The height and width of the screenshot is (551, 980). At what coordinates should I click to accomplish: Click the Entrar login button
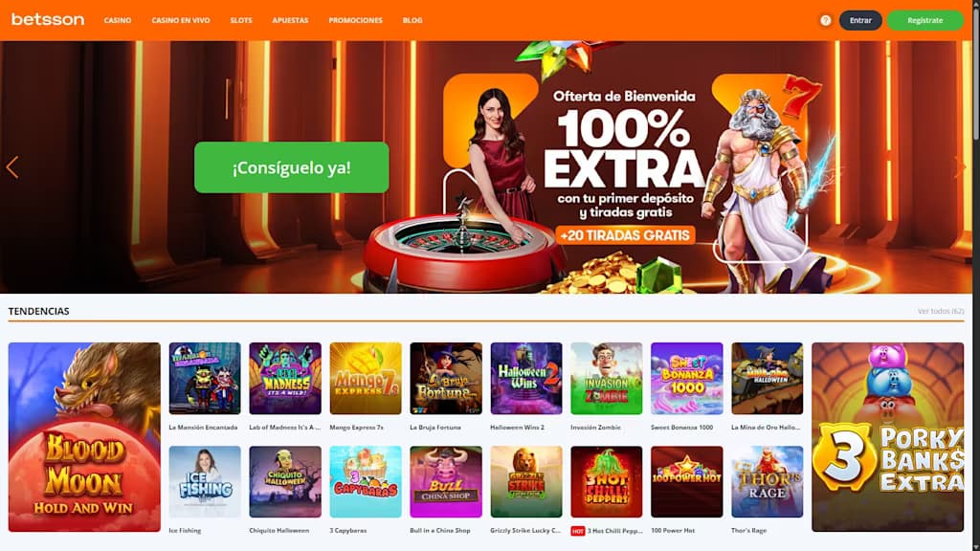point(860,21)
